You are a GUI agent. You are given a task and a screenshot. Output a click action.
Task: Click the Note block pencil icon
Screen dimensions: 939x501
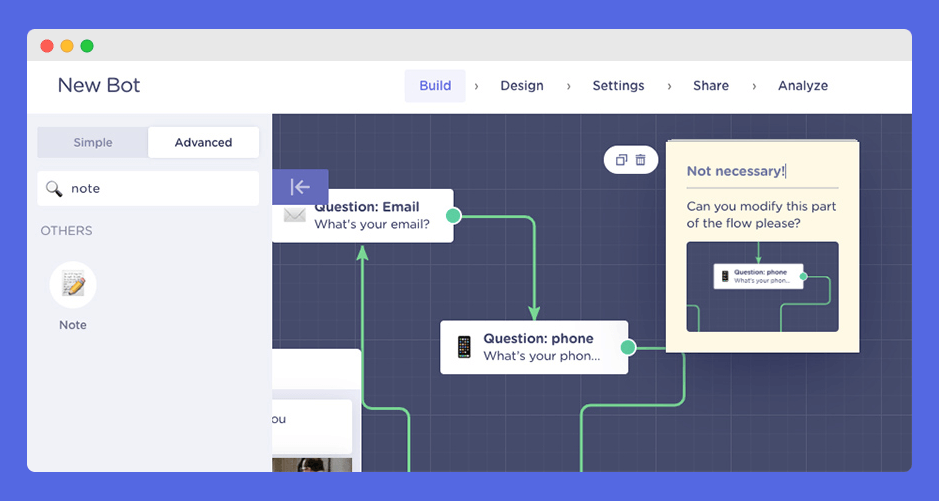pyautogui.click(x=73, y=284)
